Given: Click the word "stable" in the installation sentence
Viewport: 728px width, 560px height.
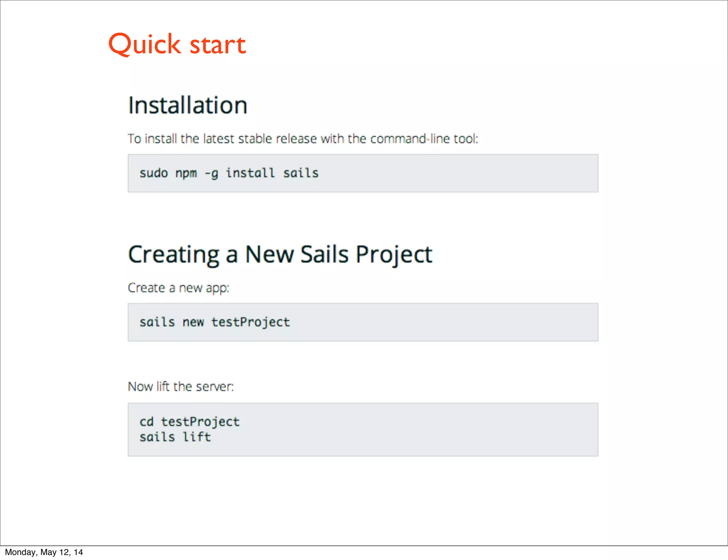Looking at the screenshot, I should [255, 139].
